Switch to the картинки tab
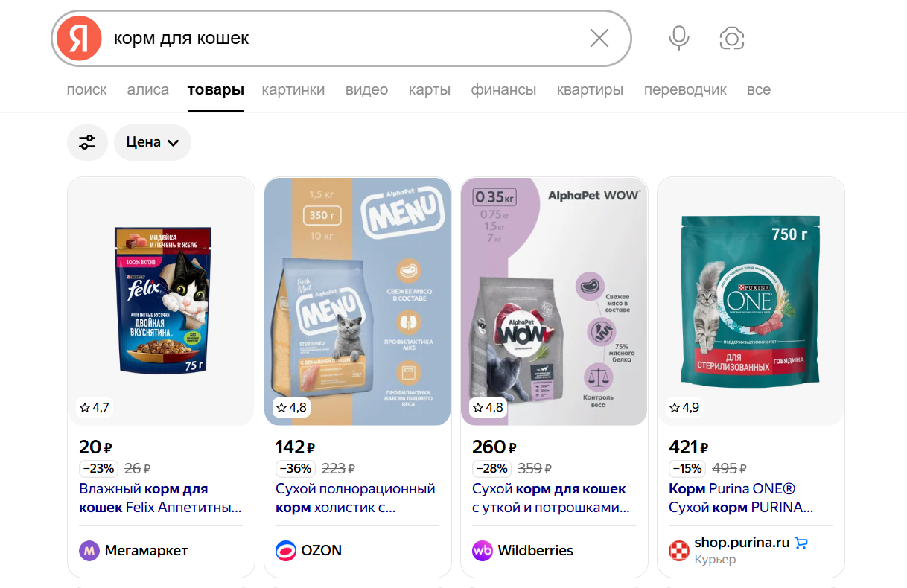 (293, 90)
